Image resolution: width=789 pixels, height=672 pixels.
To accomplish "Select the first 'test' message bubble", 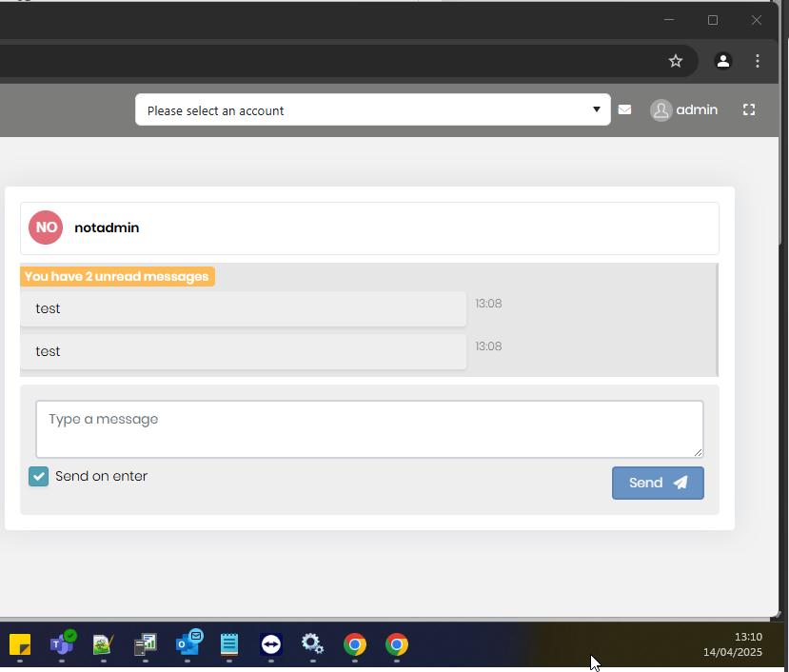I will tap(243, 308).
